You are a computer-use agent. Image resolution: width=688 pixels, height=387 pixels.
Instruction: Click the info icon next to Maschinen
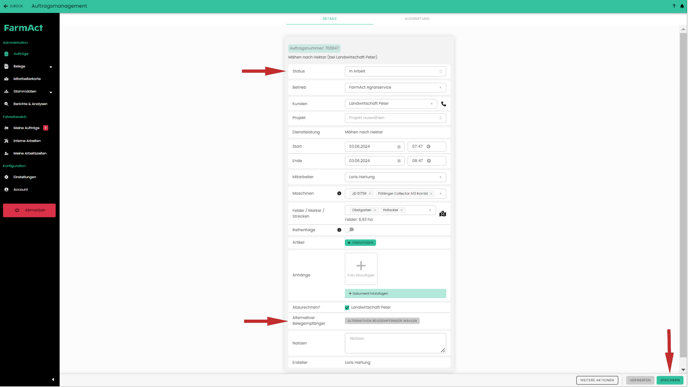[x=339, y=194]
